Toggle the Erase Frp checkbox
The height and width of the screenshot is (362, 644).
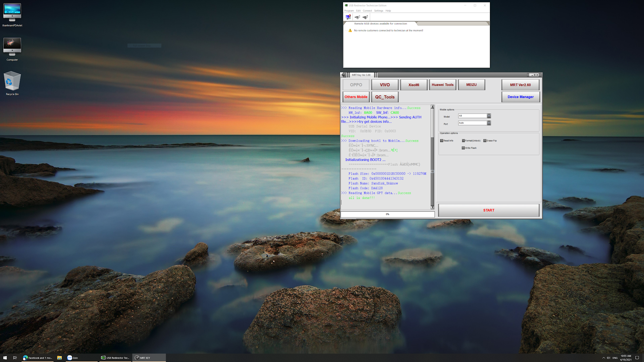click(485, 141)
